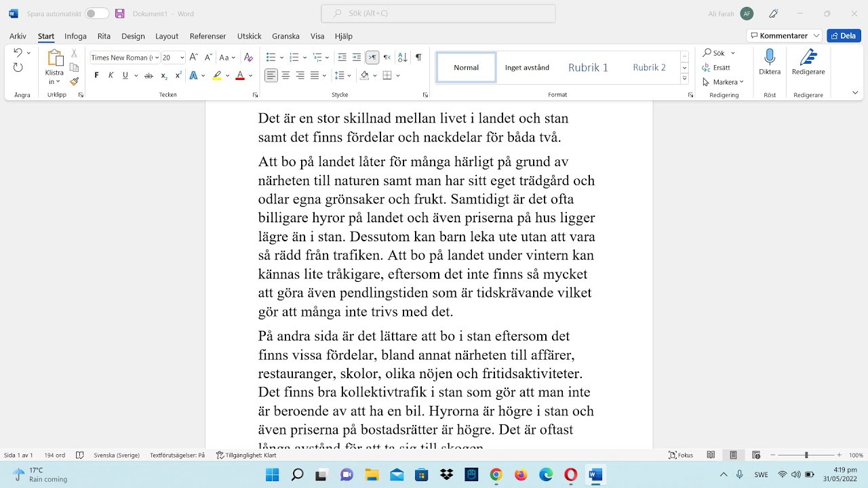Screen dimensions: 868x488
Task: Click the Fokus mode button
Action: [x=681, y=455]
